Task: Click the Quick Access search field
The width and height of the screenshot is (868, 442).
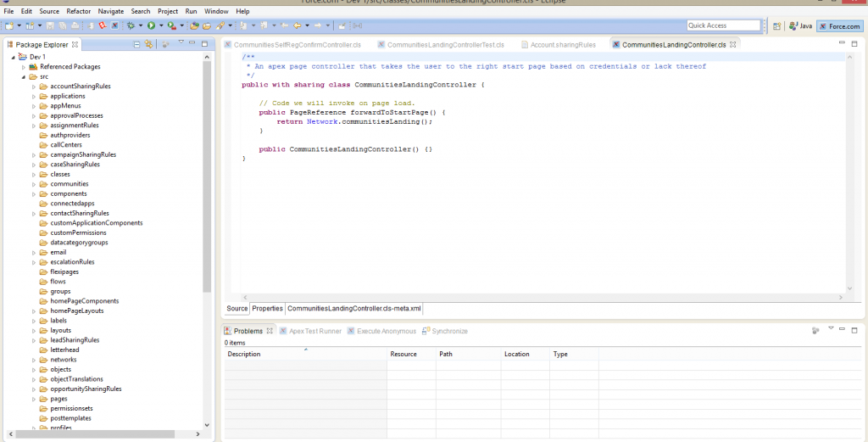Action: (x=722, y=26)
